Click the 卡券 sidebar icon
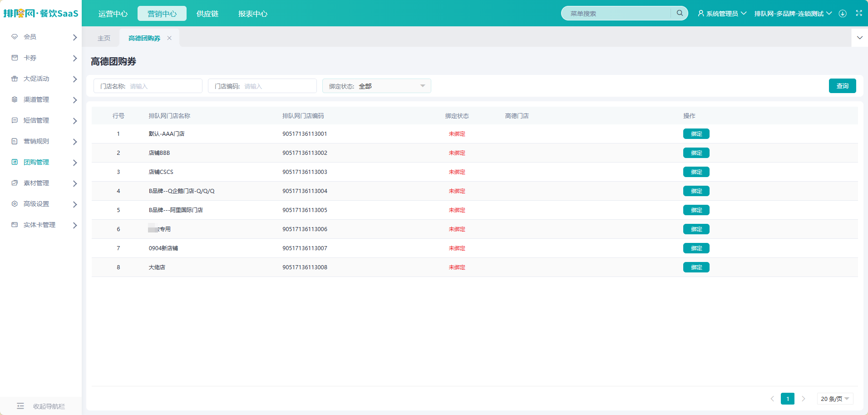Screen dimensions: 868x415 tap(15, 58)
